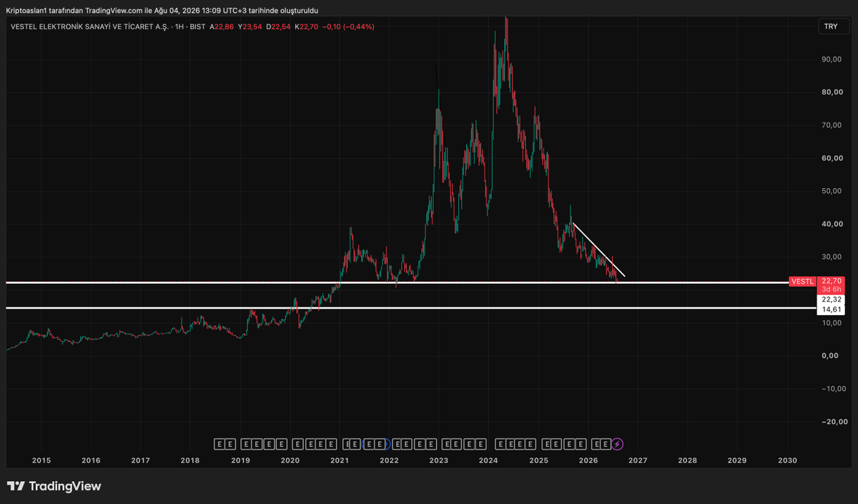Screen dimensions: 858x504
Task: Click the 70,00 price axis label
Action: point(830,125)
